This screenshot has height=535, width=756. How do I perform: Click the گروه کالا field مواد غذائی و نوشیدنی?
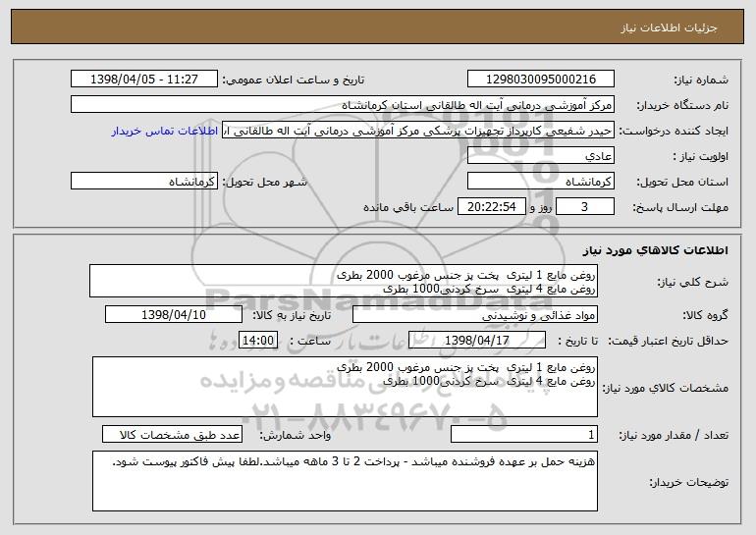(475, 315)
